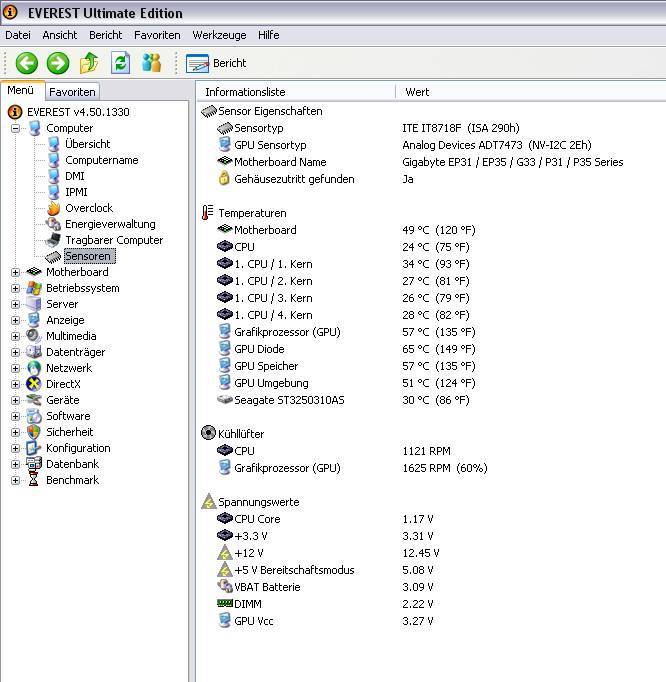Click the Spannungswerte warning icon
The width and height of the screenshot is (666, 682).
coord(209,502)
